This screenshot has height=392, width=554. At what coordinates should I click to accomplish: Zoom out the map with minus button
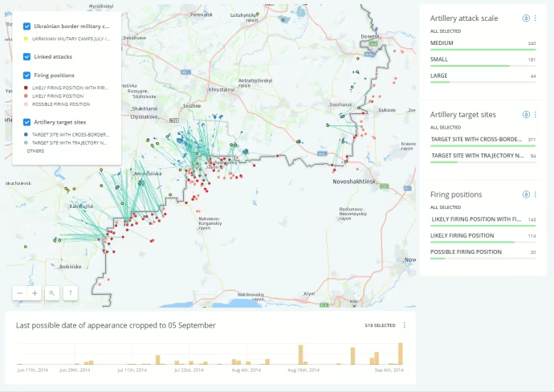(x=20, y=293)
